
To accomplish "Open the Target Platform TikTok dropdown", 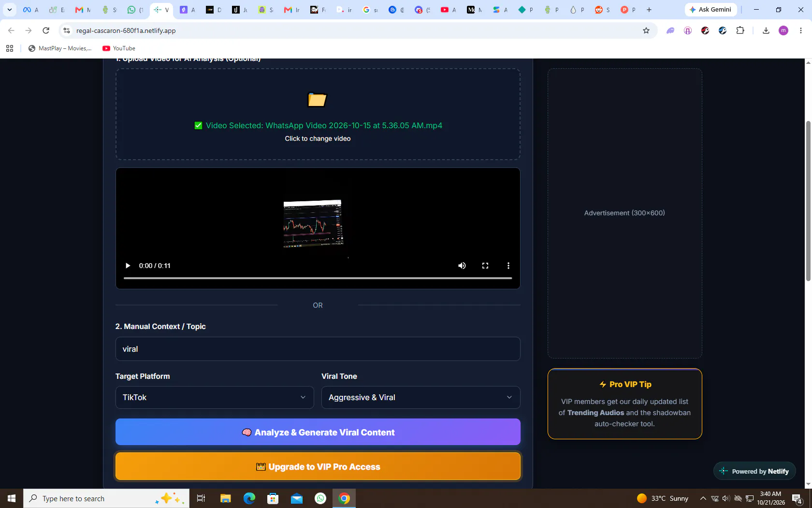I will click(215, 397).
